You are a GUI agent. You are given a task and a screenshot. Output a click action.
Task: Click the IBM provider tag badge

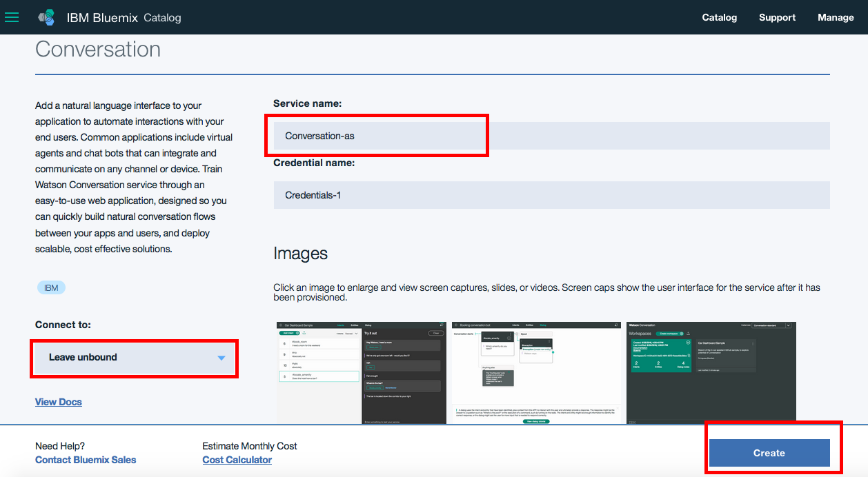point(51,287)
